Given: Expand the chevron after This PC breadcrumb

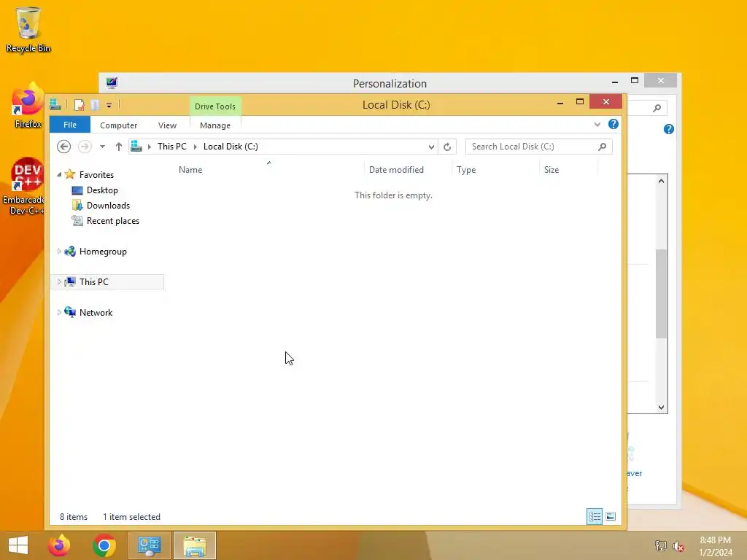Looking at the screenshot, I should [196, 147].
